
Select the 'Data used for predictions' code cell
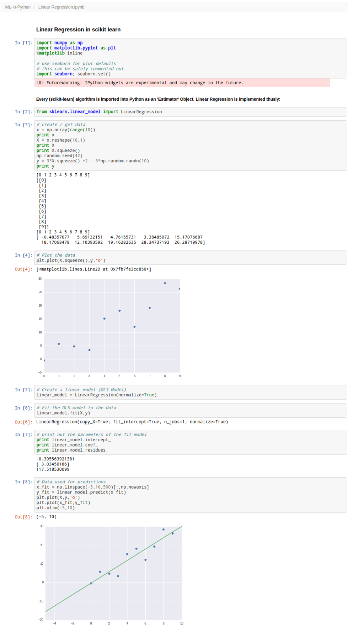[190, 495]
